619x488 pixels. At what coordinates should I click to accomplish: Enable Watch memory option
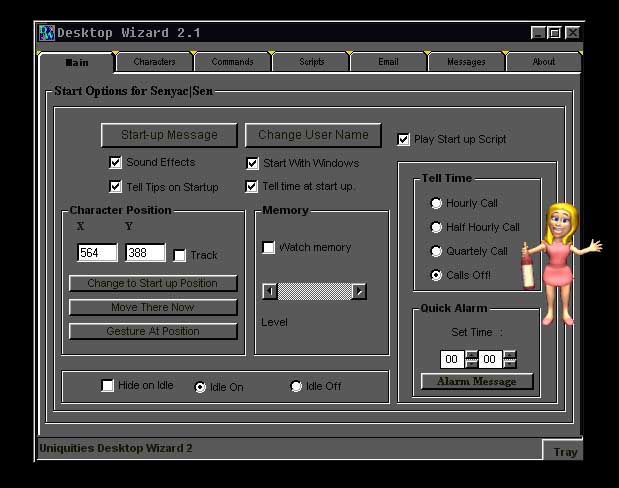pyautogui.click(x=268, y=247)
